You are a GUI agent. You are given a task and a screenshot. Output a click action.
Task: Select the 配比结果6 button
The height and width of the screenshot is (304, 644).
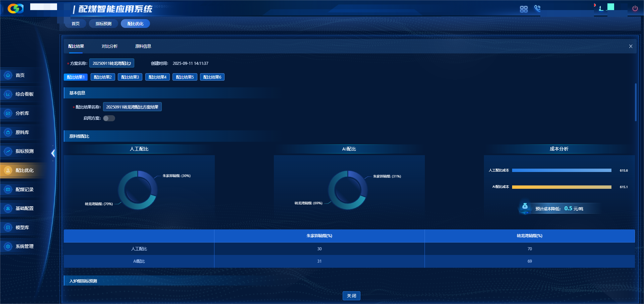pos(212,77)
